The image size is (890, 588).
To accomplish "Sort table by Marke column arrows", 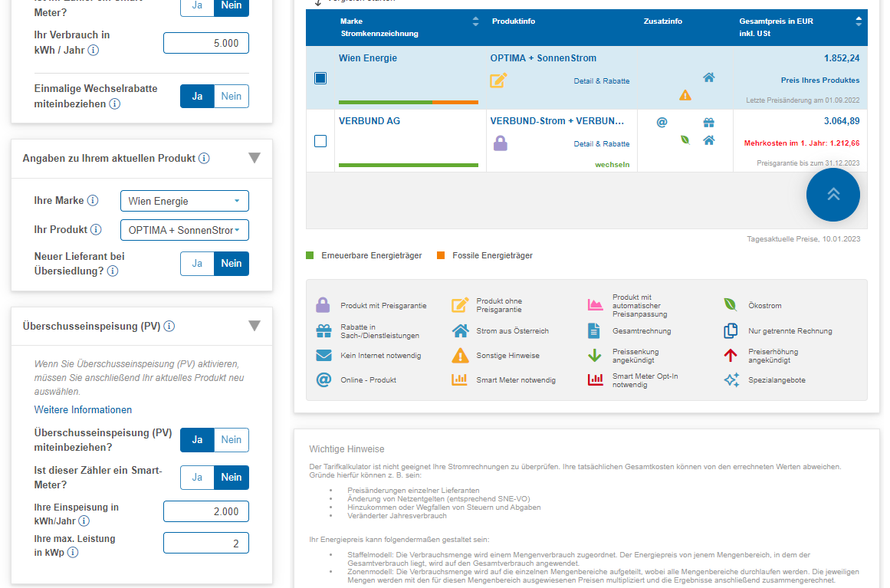I will point(475,21).
